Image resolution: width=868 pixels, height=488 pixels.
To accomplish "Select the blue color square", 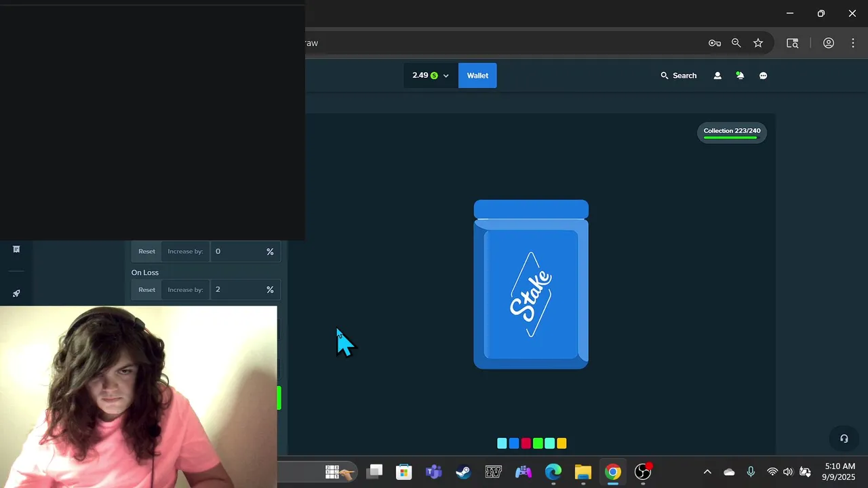I will click(514, 443).
